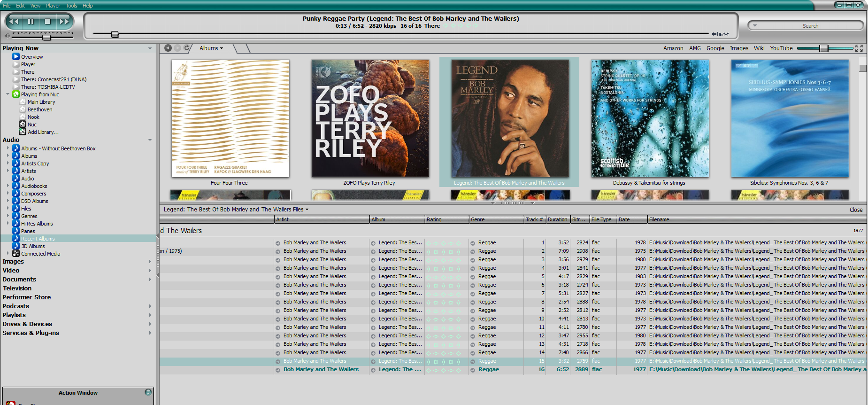Click the volume slider handle

46,37
